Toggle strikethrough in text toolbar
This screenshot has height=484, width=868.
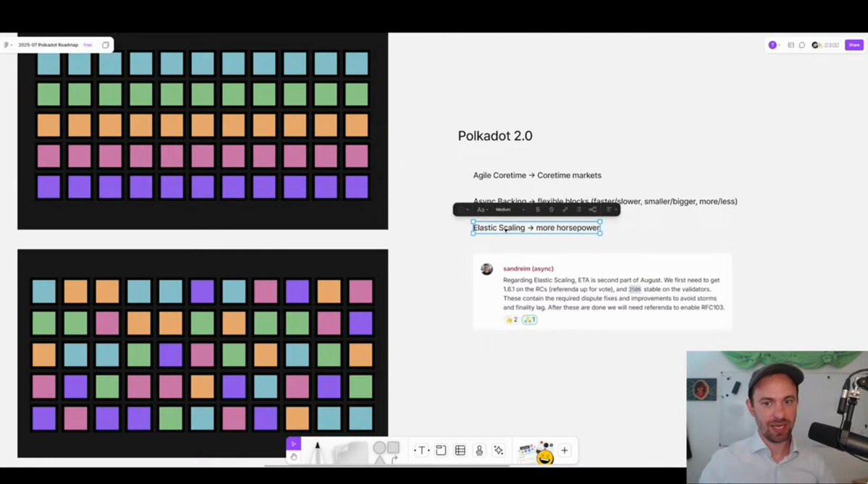pyautogui.click(x=552, y=210)
